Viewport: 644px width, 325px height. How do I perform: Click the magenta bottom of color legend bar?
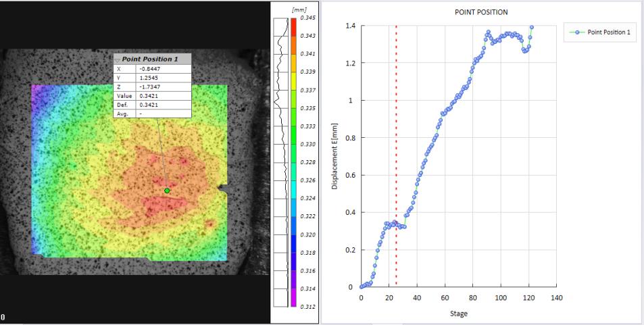[292, 301]
